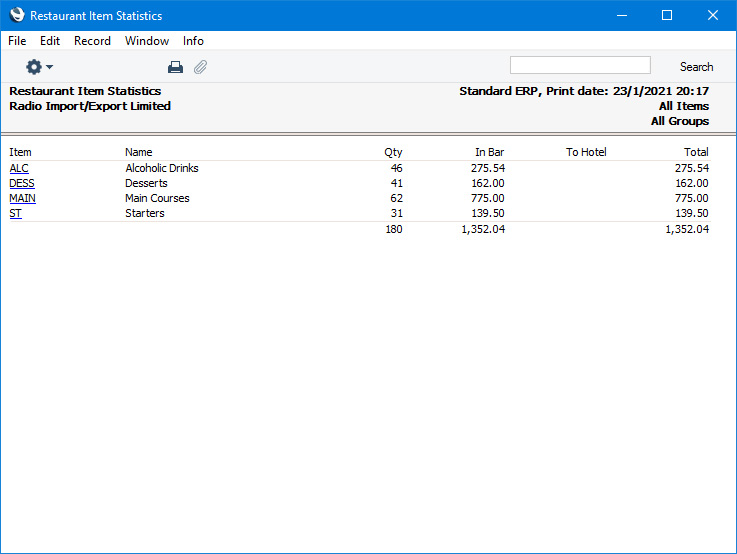Select the Desserts name
The height and width of the screenshot is (554, 737).
click(x=146, y=183)
